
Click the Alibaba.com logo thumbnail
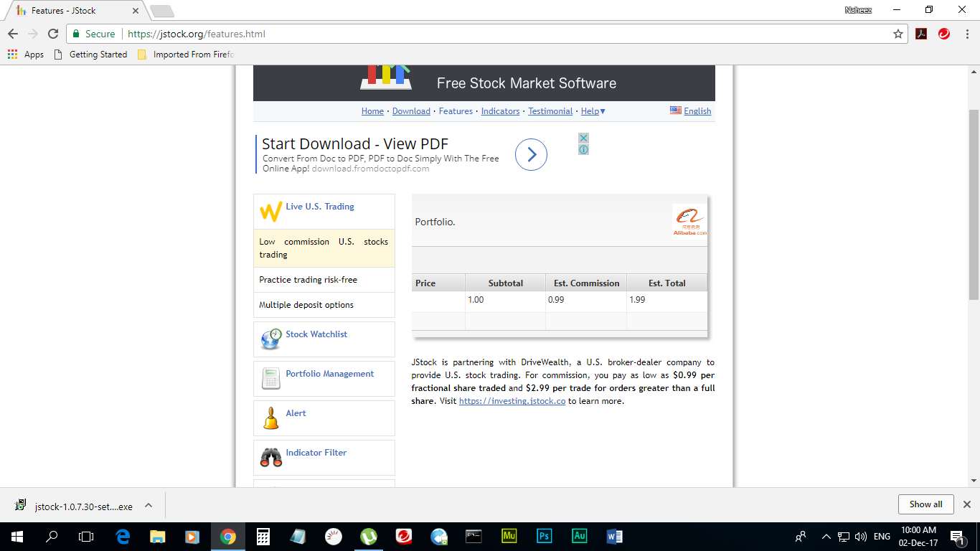tap(689, 221)
